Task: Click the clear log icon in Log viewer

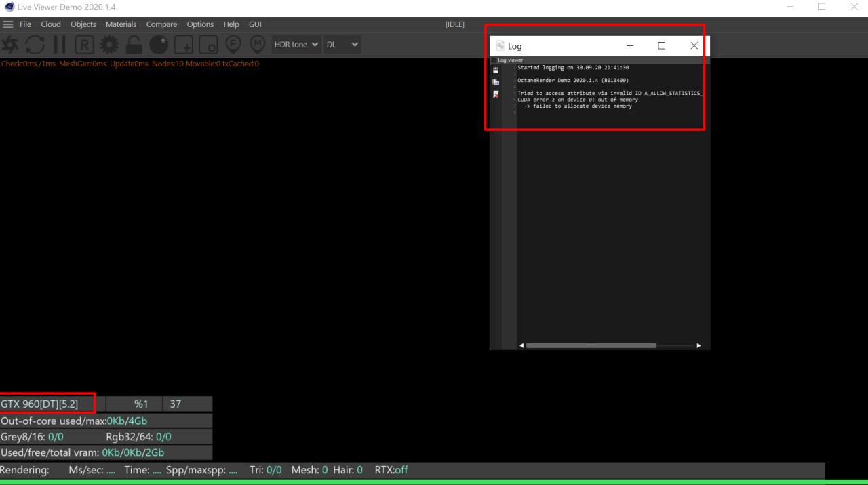Action: pyautogui.click(x=496, y=94)
